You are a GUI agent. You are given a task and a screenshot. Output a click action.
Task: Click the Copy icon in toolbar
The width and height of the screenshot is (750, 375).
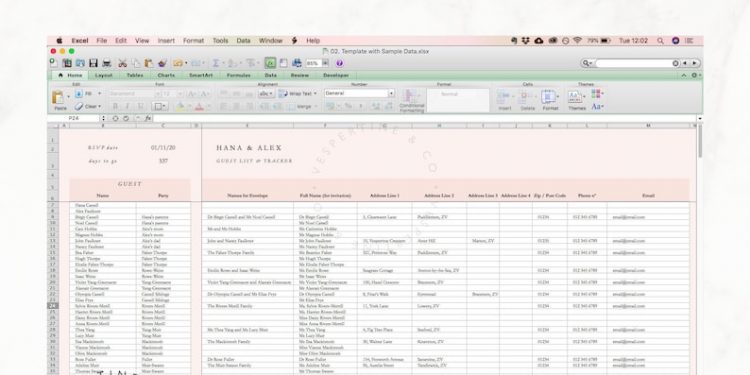(x=136, y=63)
